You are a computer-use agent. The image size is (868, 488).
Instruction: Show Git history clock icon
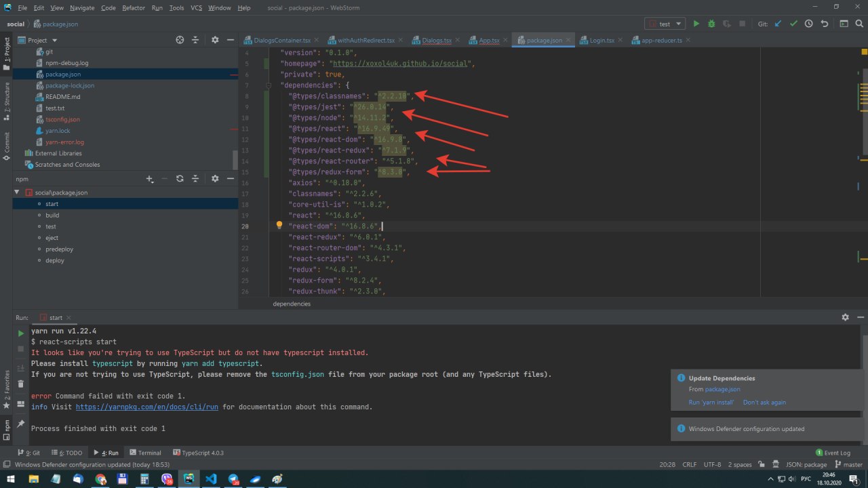[x=808, y=24]
